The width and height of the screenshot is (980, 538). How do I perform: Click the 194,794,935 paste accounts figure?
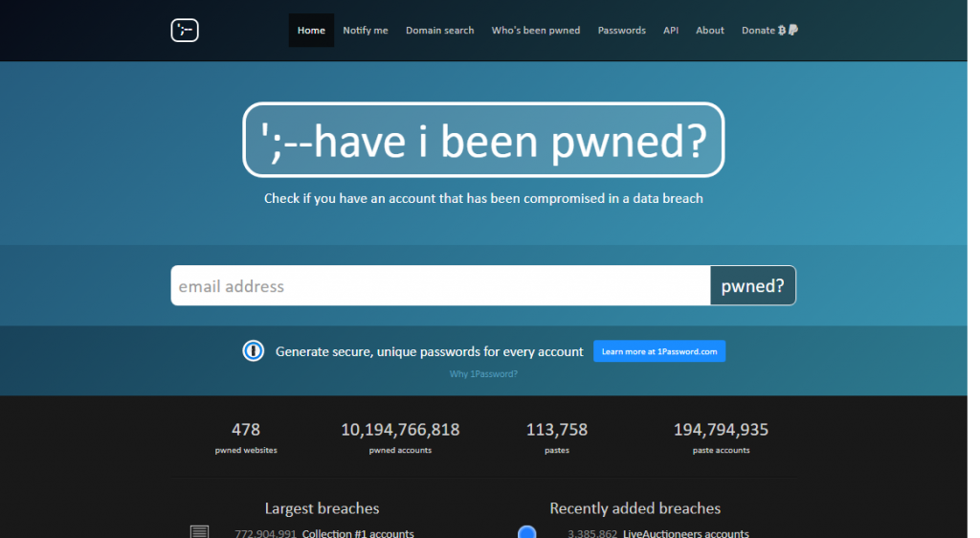[721, 429]
